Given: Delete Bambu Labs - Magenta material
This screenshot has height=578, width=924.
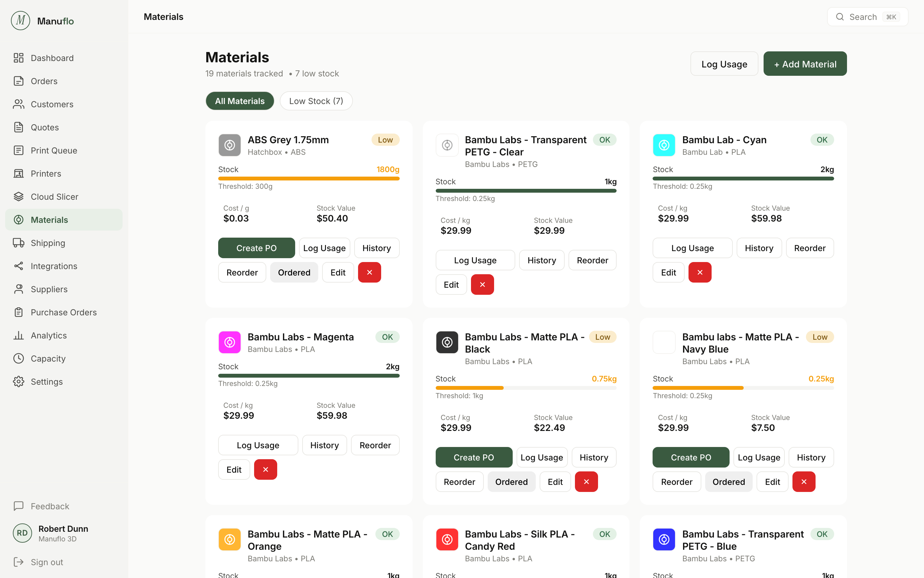Looking at the screenshot, I should tap(265, 470).
